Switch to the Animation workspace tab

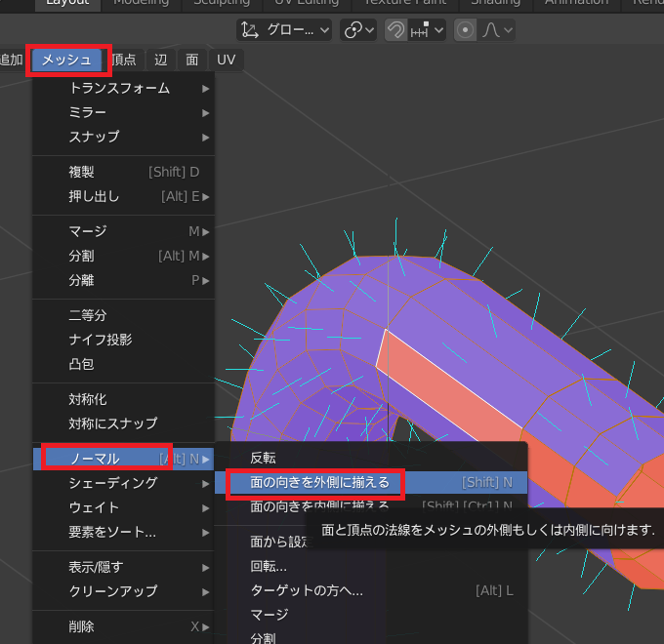tap(576, 3)
